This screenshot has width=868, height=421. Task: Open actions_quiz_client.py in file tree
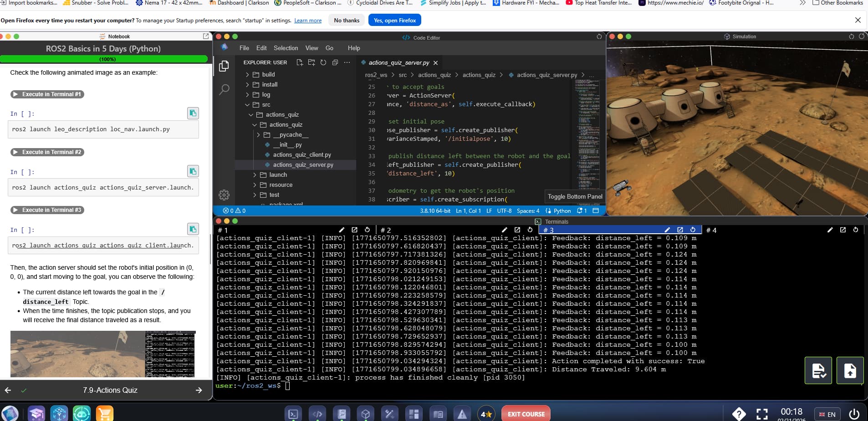pos(302,154)
